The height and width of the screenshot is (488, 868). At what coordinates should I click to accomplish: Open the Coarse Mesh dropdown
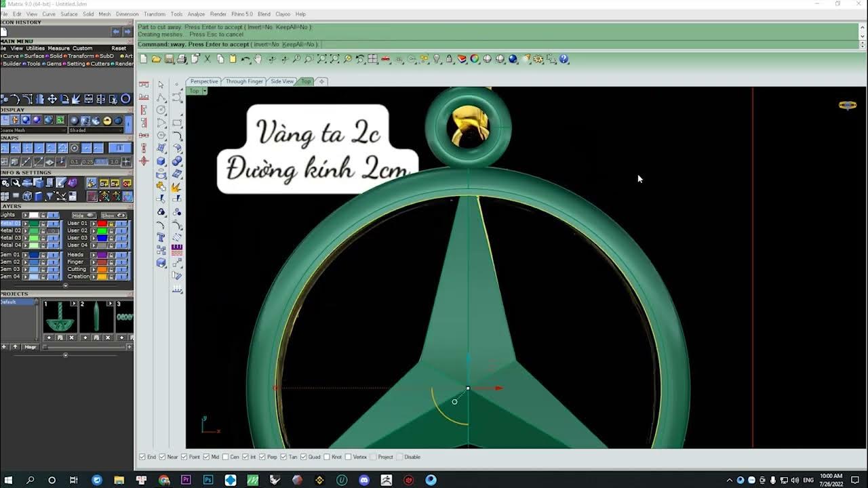tap(33, 130)
